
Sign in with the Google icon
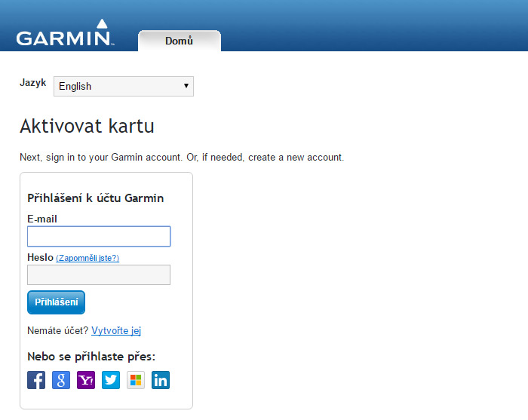61,380
